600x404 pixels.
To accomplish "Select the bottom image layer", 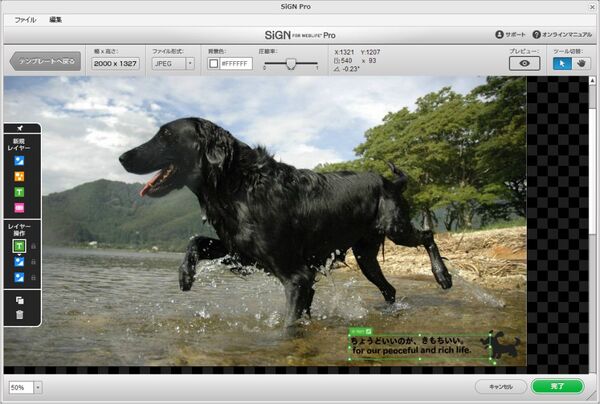I will point(19,277).
